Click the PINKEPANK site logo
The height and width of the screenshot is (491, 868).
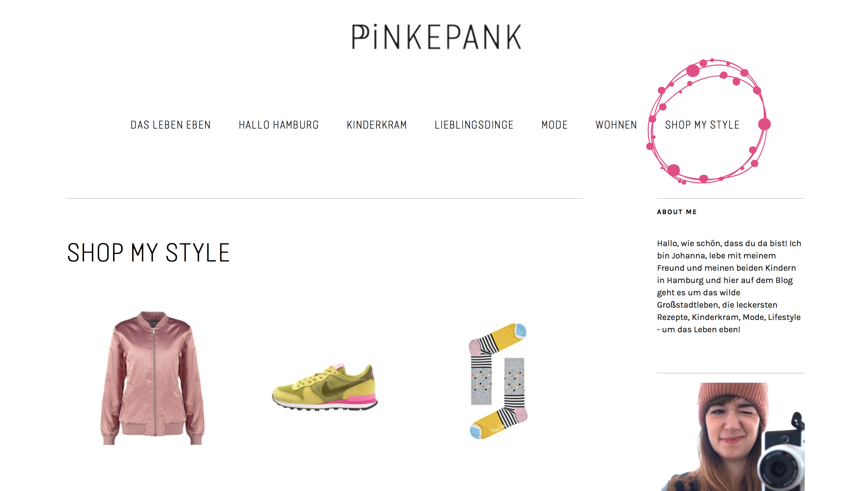(x=436, y=37)
